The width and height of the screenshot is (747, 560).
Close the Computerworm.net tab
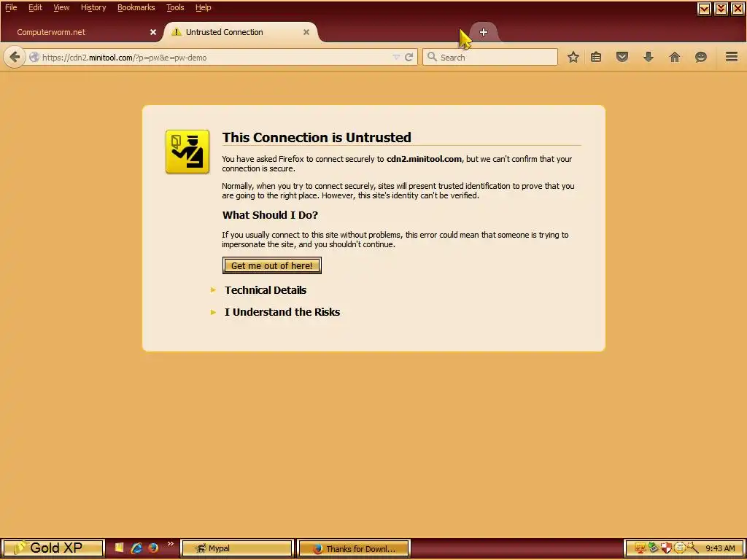tap(153, 32)
